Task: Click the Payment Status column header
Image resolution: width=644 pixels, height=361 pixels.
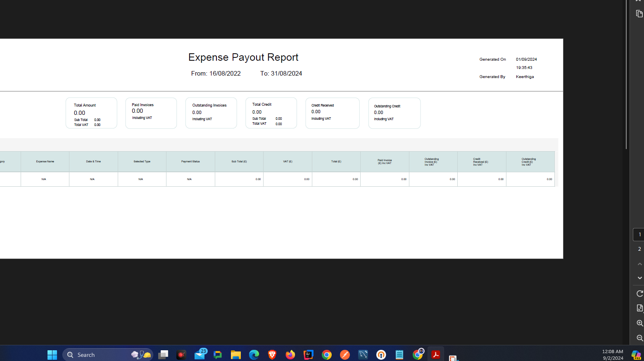Action: [190, 161]
